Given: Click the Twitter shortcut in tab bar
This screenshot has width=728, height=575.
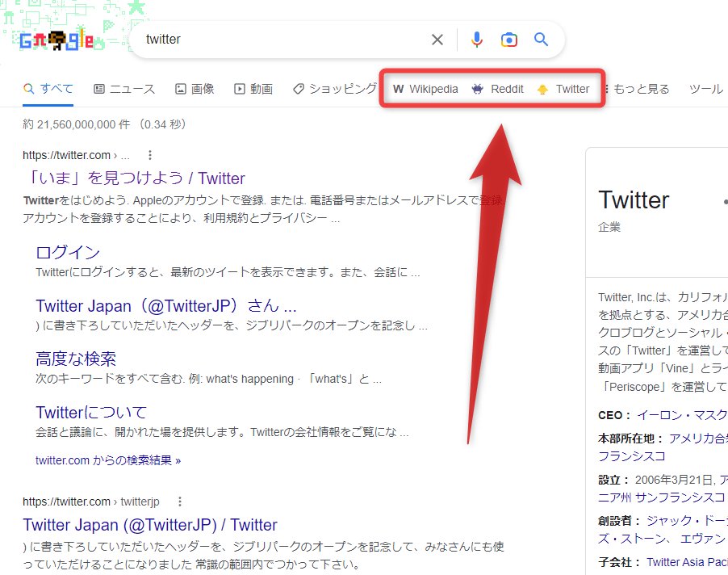Looking at the screenshot, I should 563,89.
